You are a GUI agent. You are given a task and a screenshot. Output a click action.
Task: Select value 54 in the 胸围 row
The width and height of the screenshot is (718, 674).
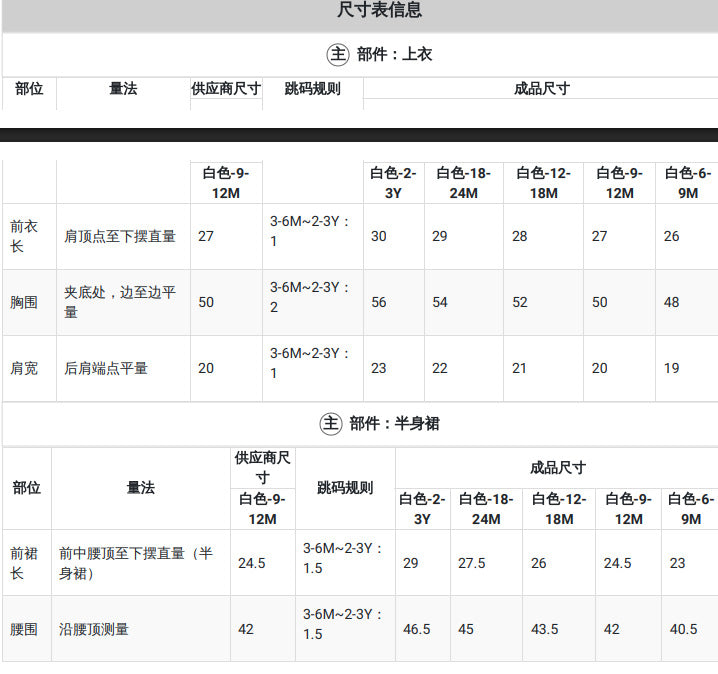pos(440,302)
